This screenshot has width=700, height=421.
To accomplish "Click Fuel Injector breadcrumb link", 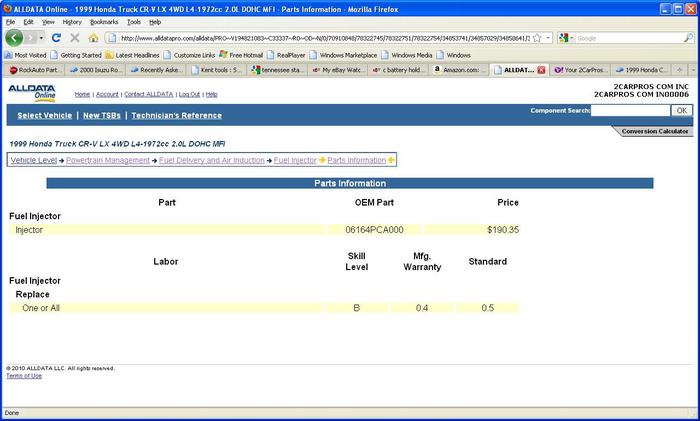I will point(295,160).
